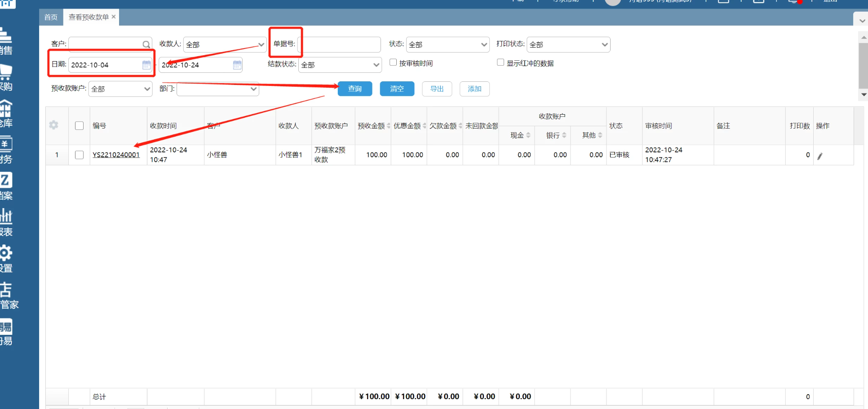Switch to the 首页 tab

pos(51,17)
